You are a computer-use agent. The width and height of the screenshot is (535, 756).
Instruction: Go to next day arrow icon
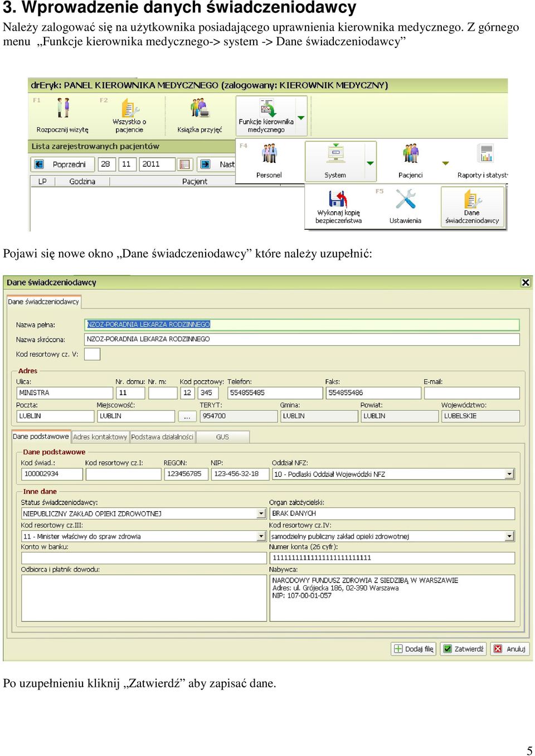(x=205, y=164)
